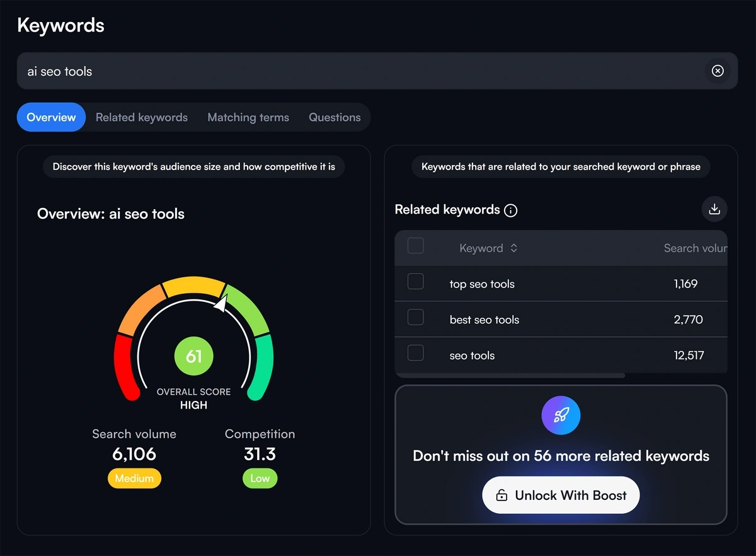Image resolution: width=756 pixels, height=556 pixels.
Task: Click the Keywords page title
Action: 60,25
